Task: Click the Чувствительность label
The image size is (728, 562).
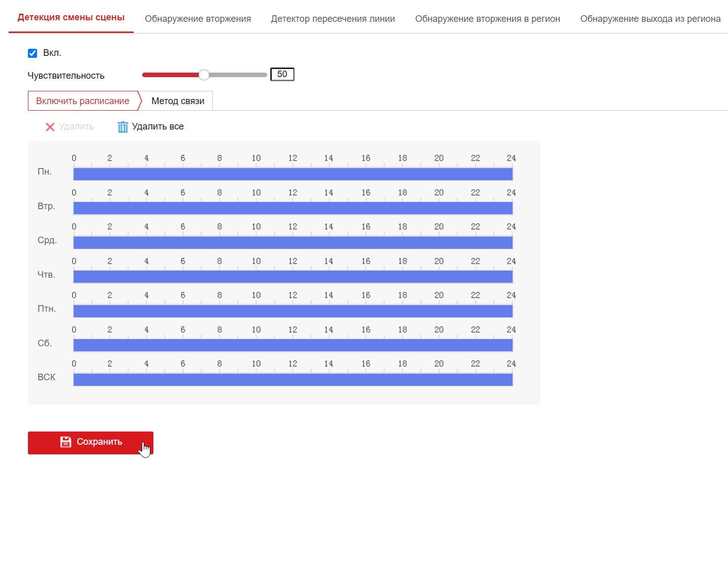Action: pos(66,76)
